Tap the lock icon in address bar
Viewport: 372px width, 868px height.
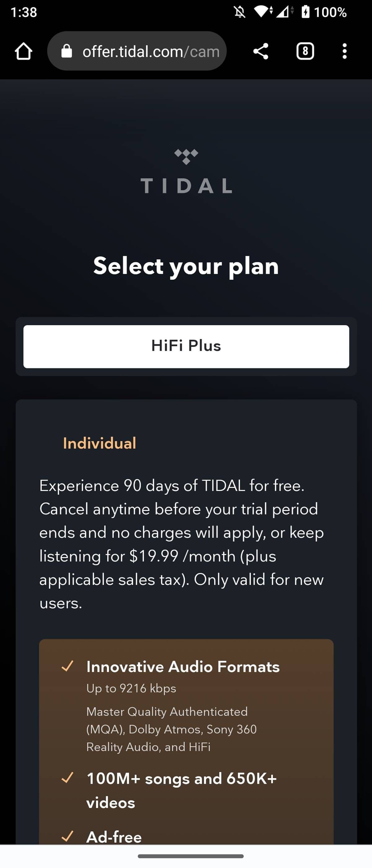coord(66,51)
